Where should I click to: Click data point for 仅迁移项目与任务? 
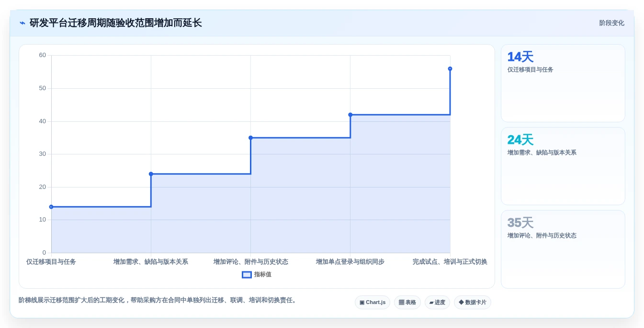(x=51, y=207)
